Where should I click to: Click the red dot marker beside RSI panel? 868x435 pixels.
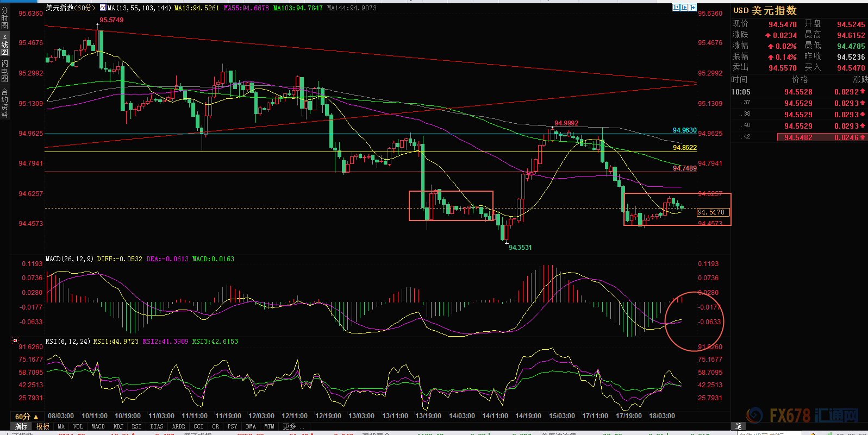point(15,341)
